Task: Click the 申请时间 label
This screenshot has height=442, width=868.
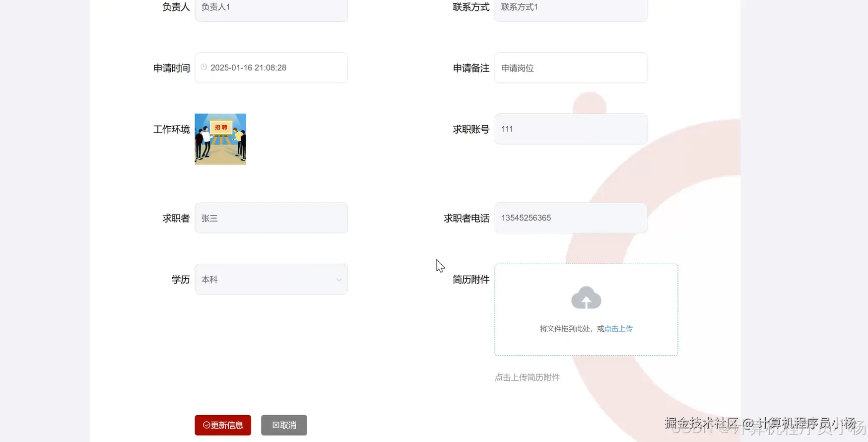Action: (172, 68)
